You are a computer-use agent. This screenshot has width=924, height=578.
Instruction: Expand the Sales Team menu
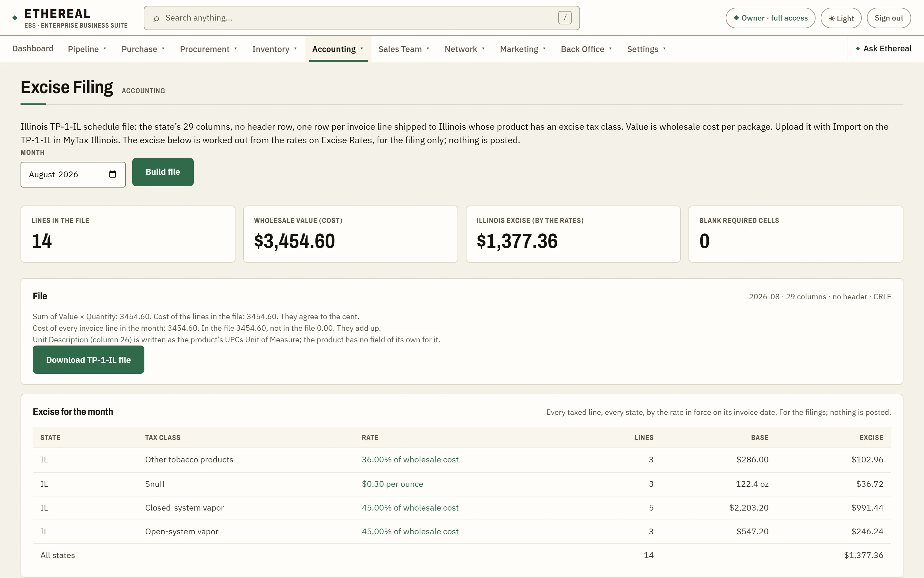coord(404,49)
